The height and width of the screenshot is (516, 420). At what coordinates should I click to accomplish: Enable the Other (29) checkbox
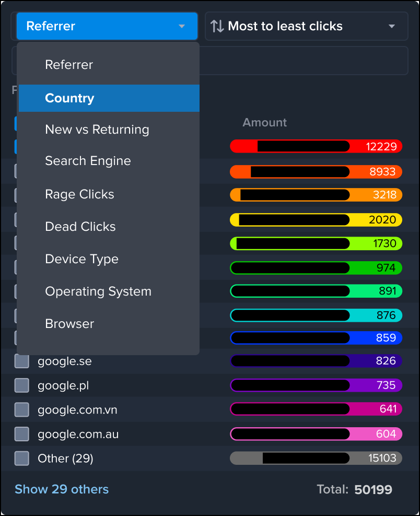click(22, 459)
